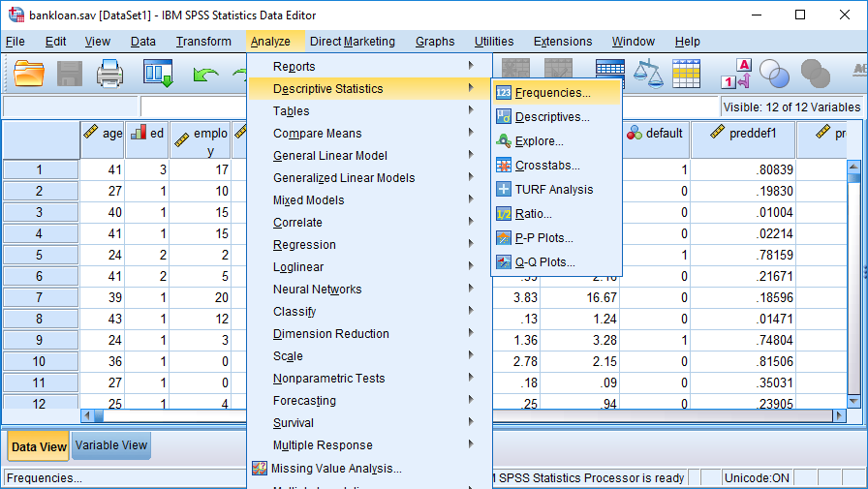Image resolution: width=868 pixels, height=489 pixels.
Task: Click the Save file toolbar icon
Action: click(x=69, y=74)
